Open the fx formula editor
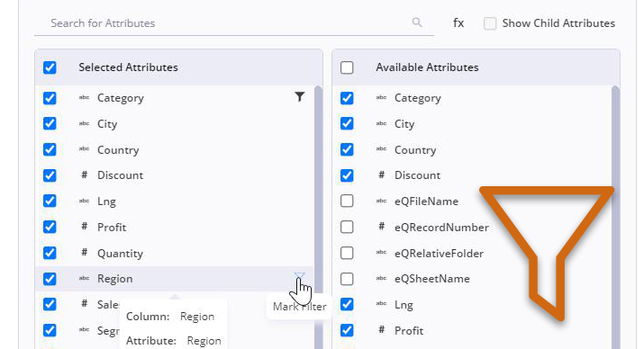644x349 pixels. click(458, 23)
